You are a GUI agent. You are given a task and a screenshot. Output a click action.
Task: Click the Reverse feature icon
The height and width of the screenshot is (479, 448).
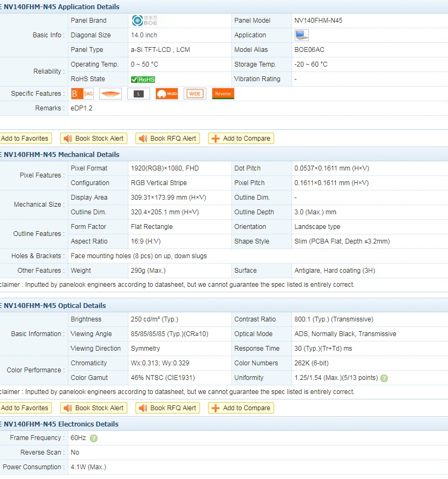point(223,94)
